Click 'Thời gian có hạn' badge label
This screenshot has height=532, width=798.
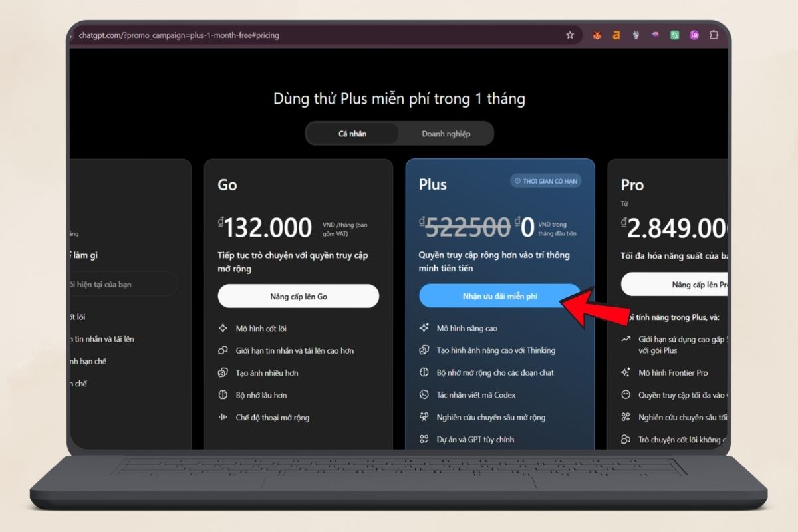(550, 181)
